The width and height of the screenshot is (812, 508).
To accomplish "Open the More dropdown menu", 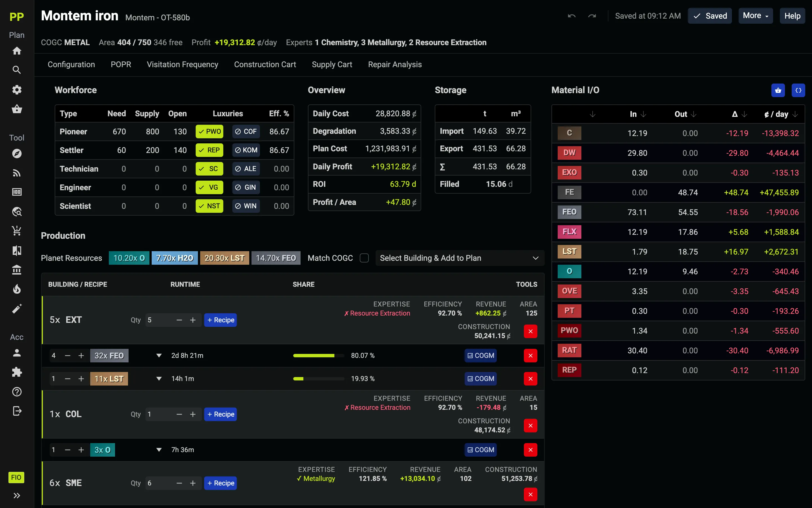I will (x=755, y=16).
